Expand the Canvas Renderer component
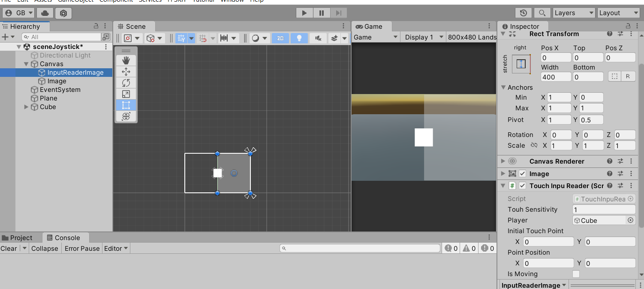This screenshot has width=644, height=289. [503, 161]
